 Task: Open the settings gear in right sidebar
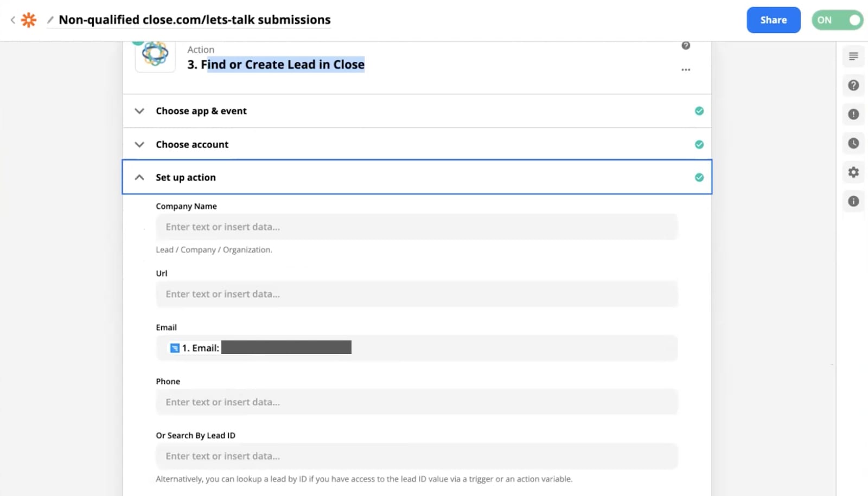click(x=853, y=172)
